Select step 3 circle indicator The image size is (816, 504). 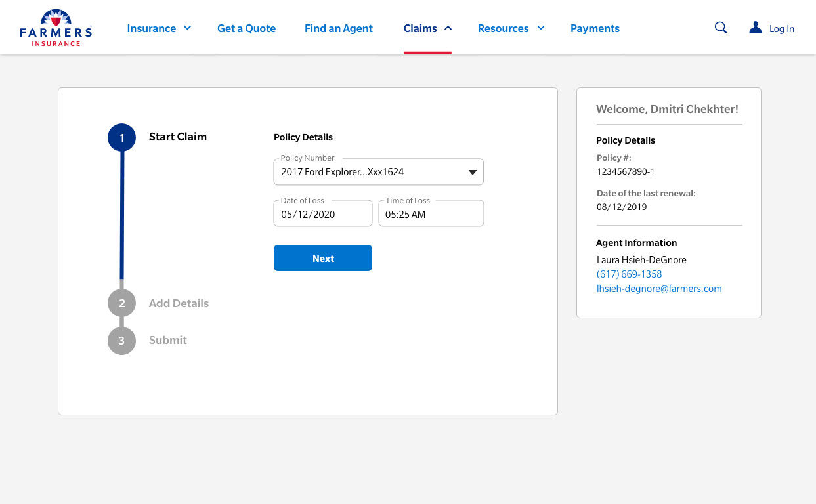point(121,341)
